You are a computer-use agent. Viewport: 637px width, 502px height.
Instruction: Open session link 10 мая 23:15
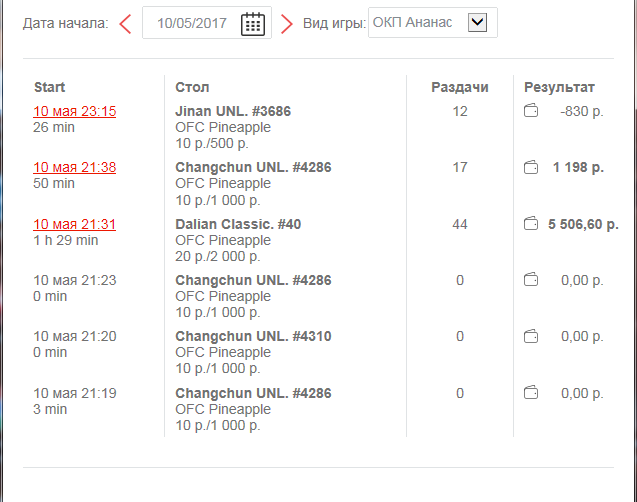[x=75, y=111]
